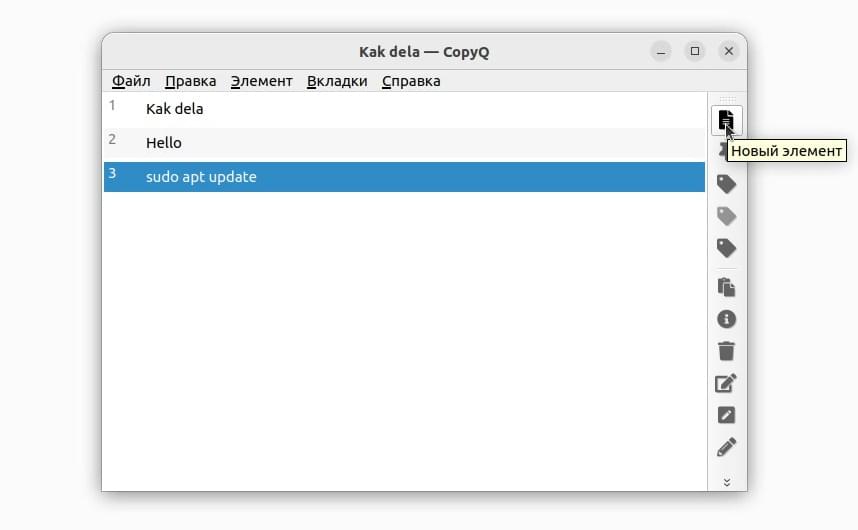The width and height of the screenshot is (858, 530).
Task: Maximize the CopyQ window
Action: point(695,51)
